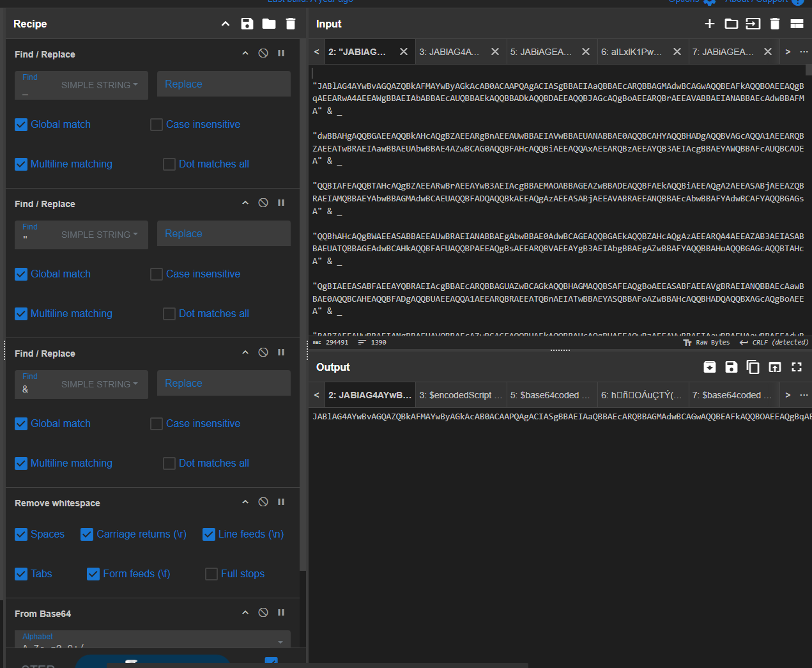
Task: Enable Full stops in Remove whitespace
Action: (x=211, y=573)
